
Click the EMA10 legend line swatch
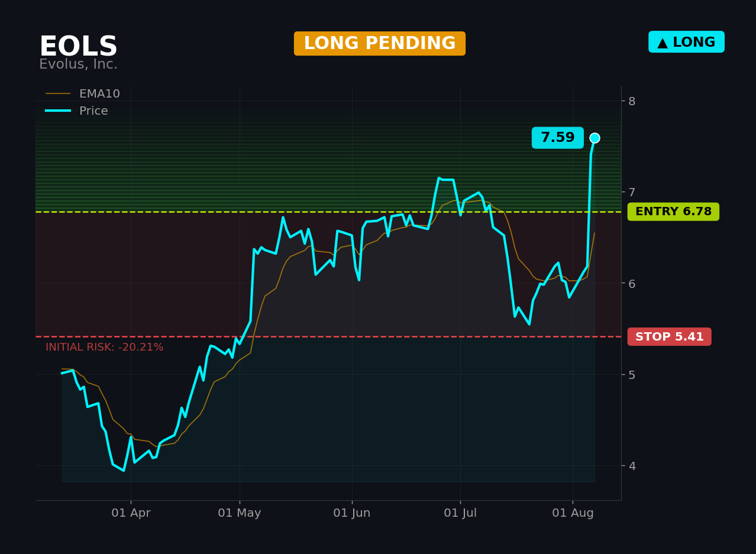(58, 94)
